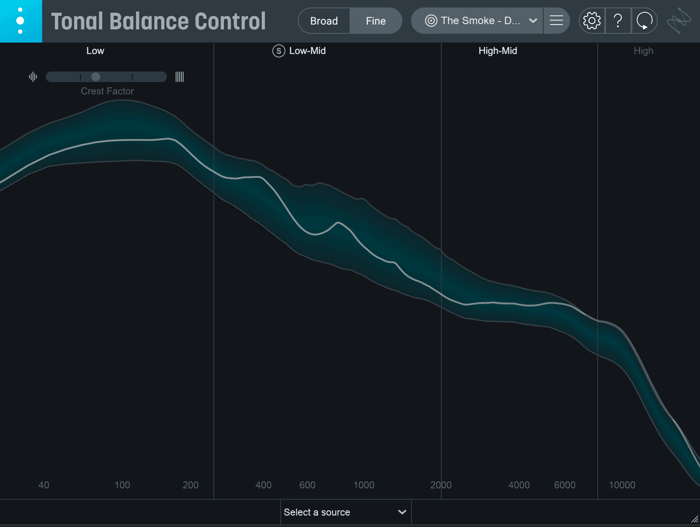The height and width of the screenshot is (527, 700).
Task: Select the High band label
Action: pos(643,51)
